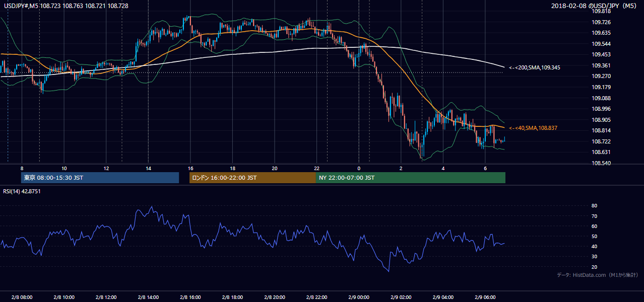
Task: Click price axis value 109.361
Action: click(601, 65)
